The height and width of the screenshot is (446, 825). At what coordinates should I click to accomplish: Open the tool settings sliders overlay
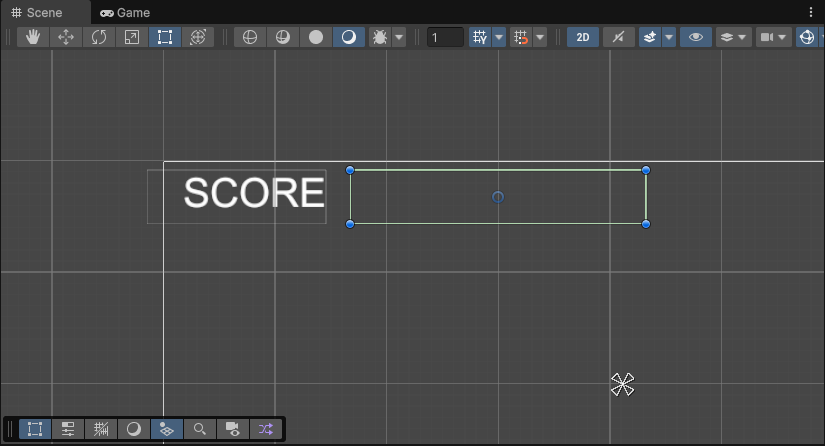68,429
